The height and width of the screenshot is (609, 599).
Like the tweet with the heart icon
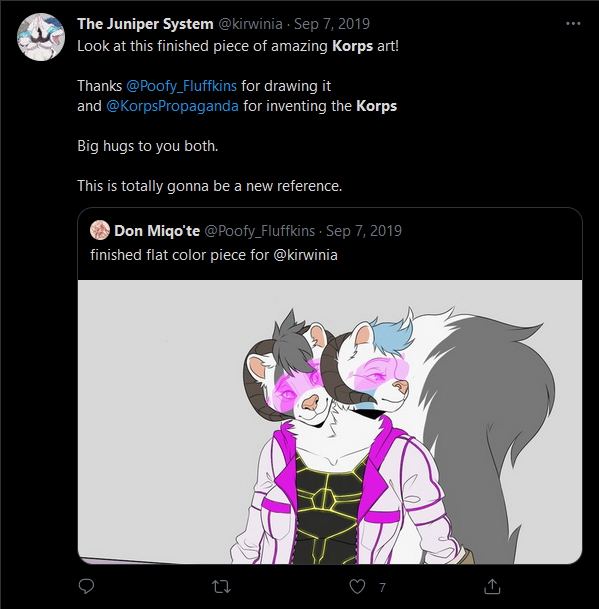(x=357, y=586)
